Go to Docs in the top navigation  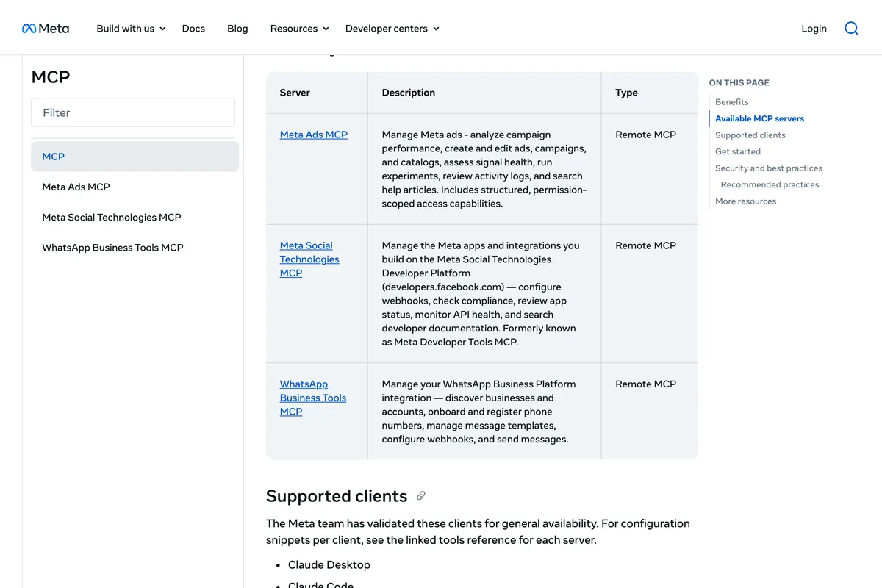193,29
